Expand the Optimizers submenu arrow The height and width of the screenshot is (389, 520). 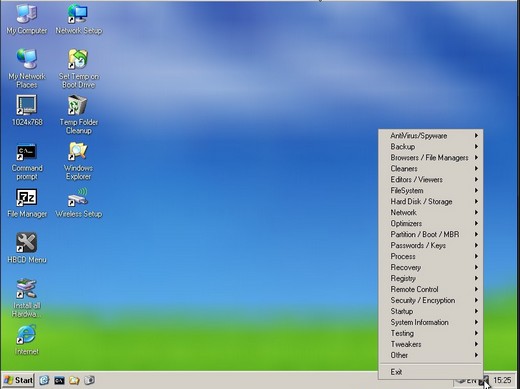(476, 223)
